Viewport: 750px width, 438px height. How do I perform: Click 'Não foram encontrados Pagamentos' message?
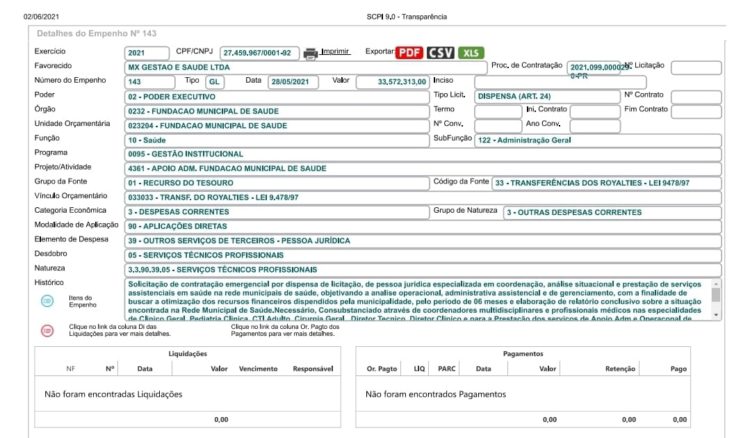pos(435,394)
